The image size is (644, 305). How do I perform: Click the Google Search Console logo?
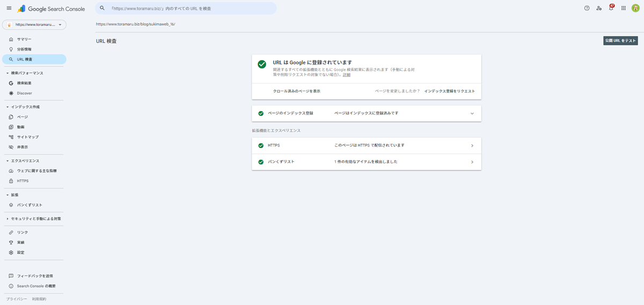[51, 9]
